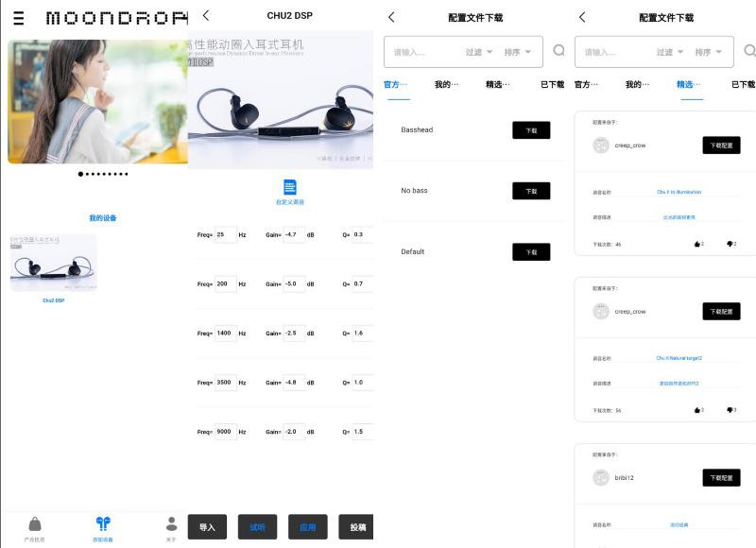The height and width of the screenshot is (548, 756).
Task: Open creep_crow avatar on the Natural target2 card
Action: [601, 312]
